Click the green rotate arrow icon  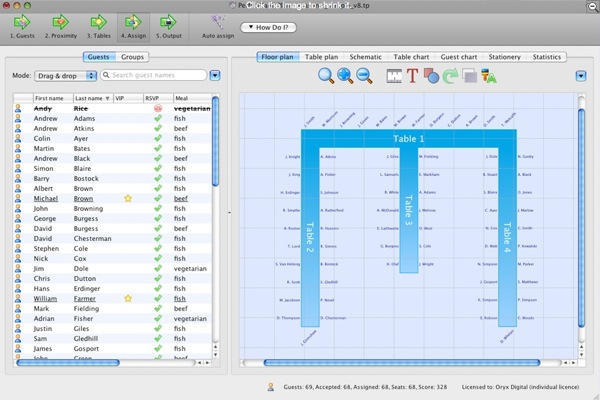click(451, 75)
